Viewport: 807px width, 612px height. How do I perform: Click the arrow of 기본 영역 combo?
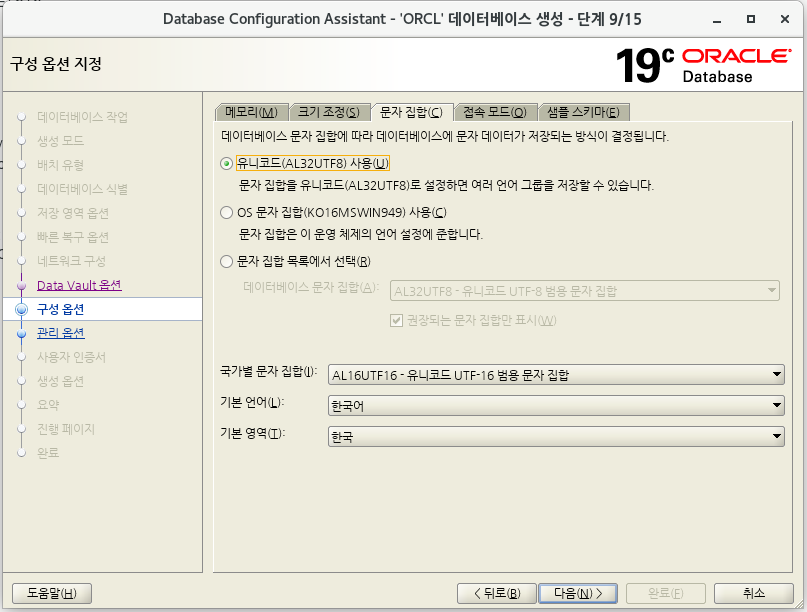coord(777,436)
